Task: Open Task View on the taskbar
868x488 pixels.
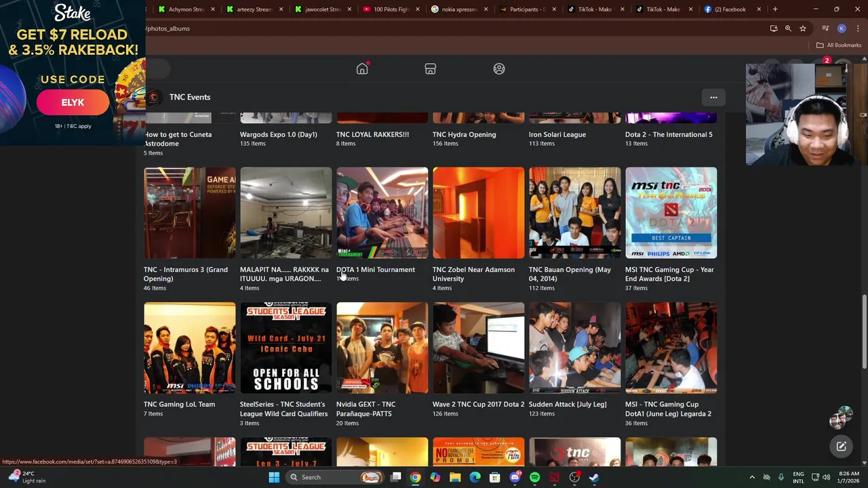Action: click(x=395, y=477)
